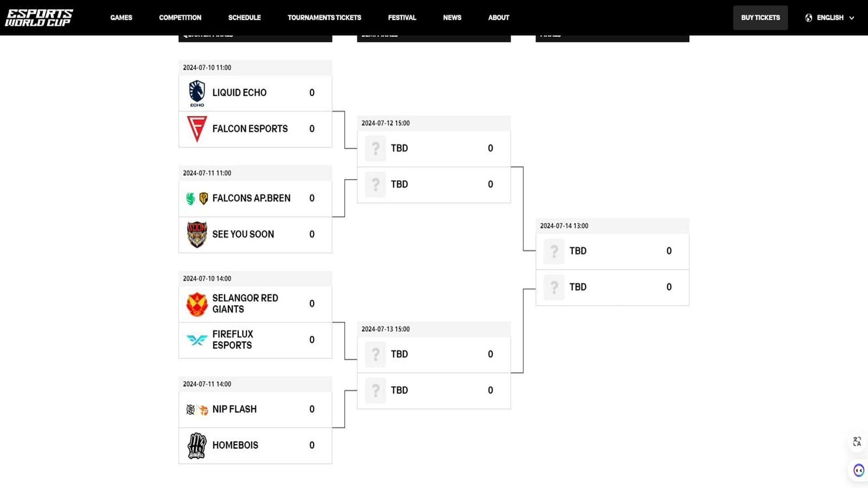Click the Selangor Red Giants emblem icon
The image size is (868, 488).
click(x=196, y=304)
